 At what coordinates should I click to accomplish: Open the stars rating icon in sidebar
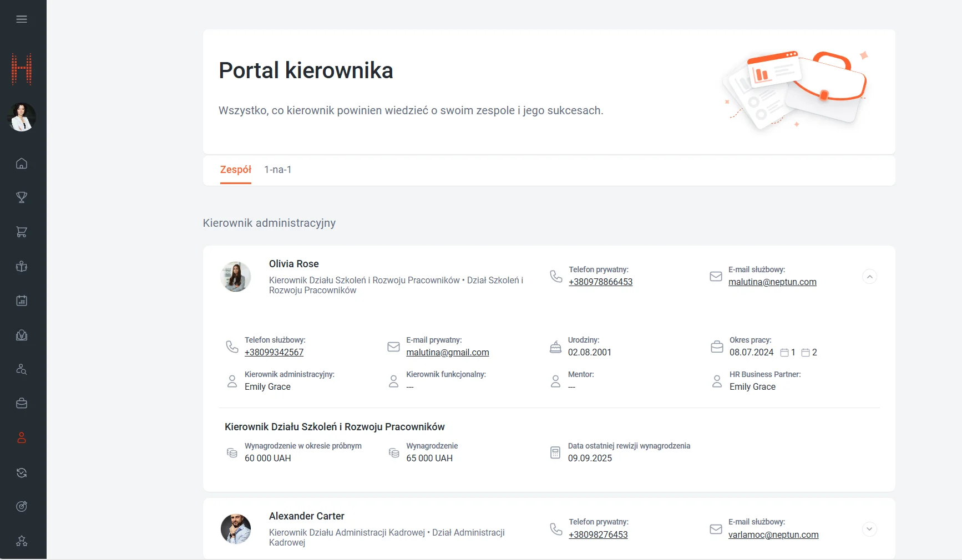point(22,541)
